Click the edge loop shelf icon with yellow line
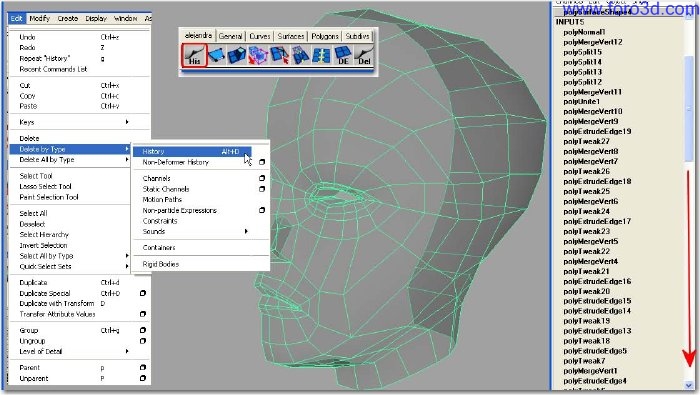This screenshot has height=395, width=700. coord(321,55)
